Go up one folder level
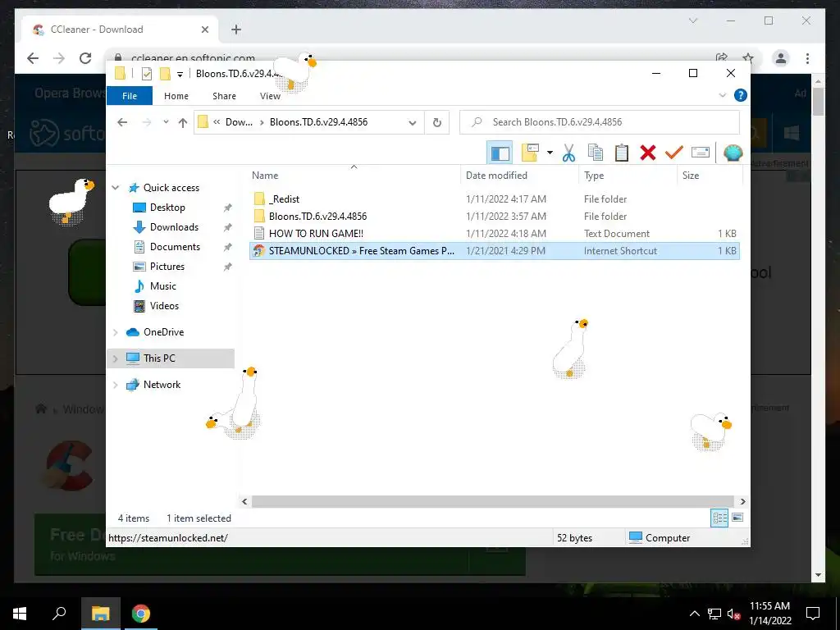 183,123
